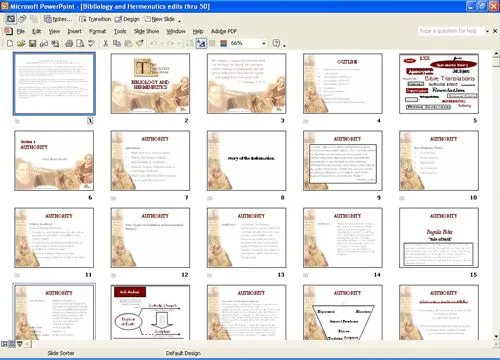Viewport: 500px width, 360px height.
Task: Select the Format Painter brush
Action: pyautogui.click(x=140, y=43)
